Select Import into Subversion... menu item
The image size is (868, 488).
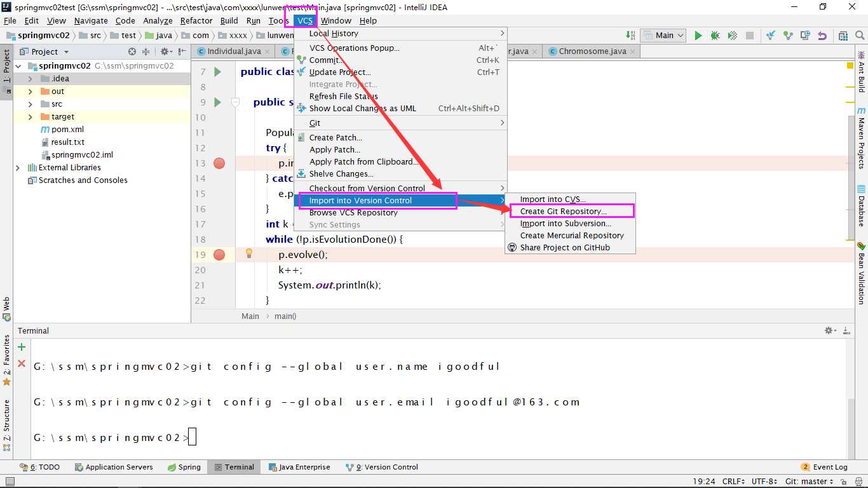(x=570, y=223)
